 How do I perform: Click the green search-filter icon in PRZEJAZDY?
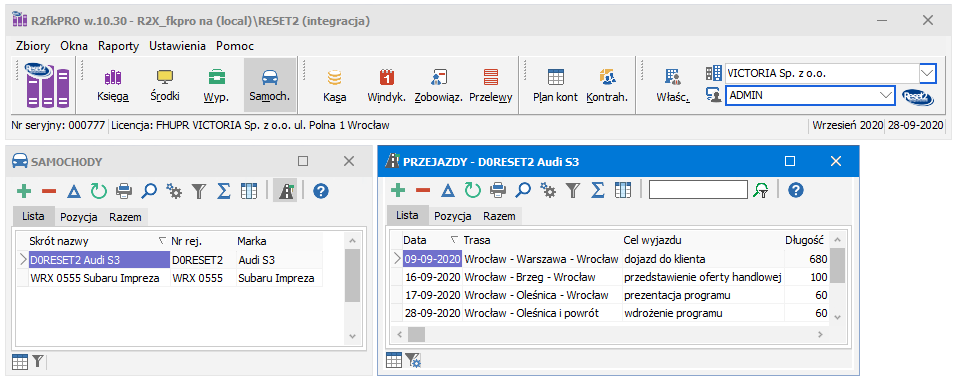click(760, 191)
